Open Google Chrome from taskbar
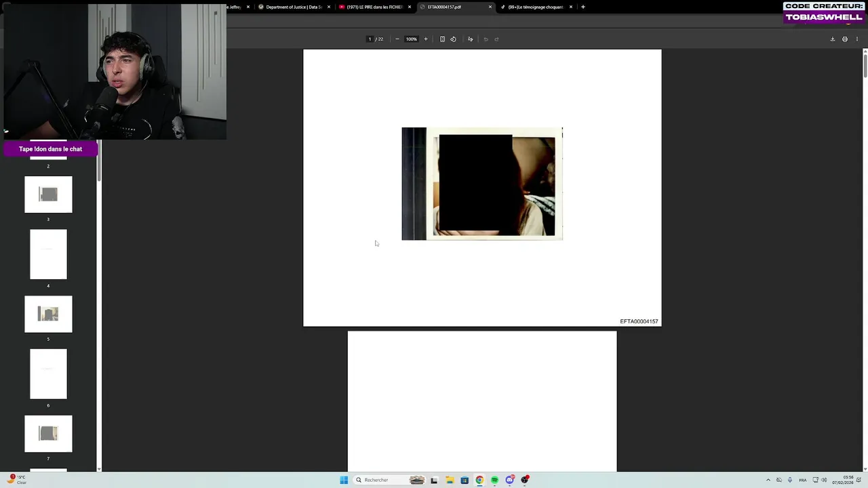This screenshot has height=488, width=868. [479, 480]
